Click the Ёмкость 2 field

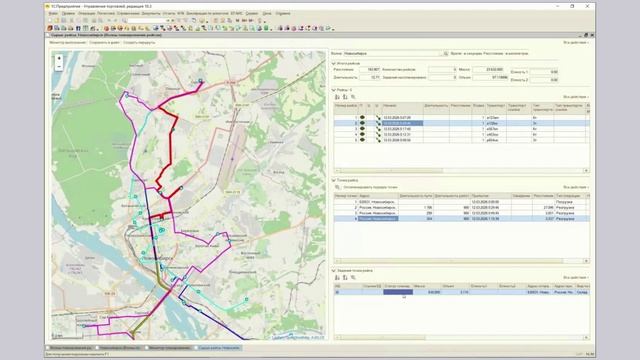coord(544,80)
